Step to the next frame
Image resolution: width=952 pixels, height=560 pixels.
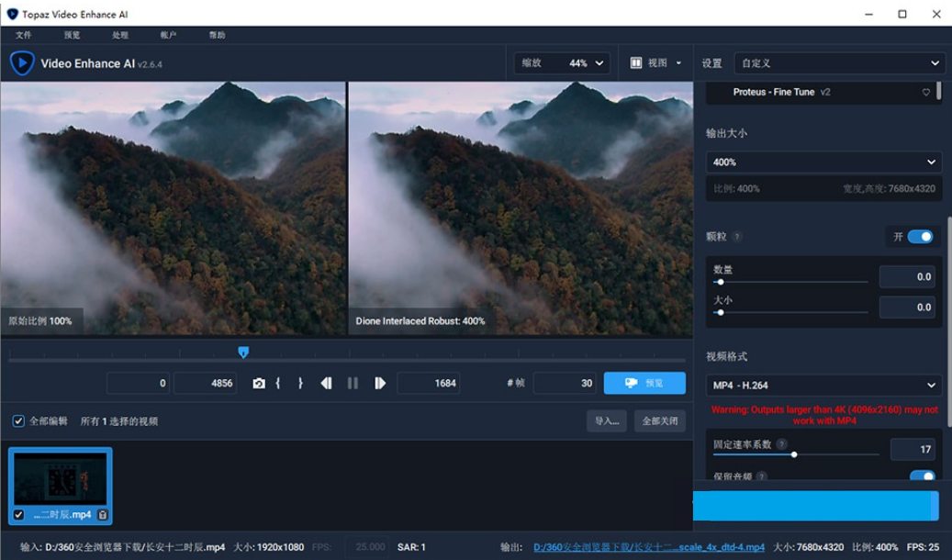(378, 383)
